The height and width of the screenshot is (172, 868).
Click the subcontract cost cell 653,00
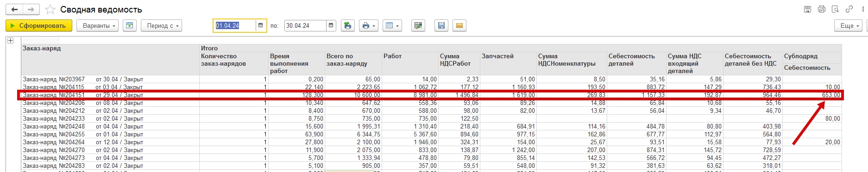pyautogui.click(x=812, y=95)
